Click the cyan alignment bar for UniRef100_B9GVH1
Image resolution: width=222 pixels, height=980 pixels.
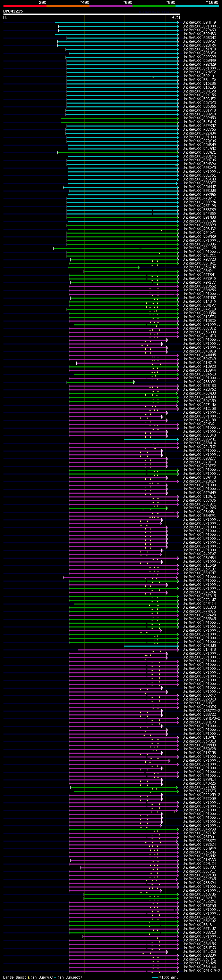click(x=152, y=440)
